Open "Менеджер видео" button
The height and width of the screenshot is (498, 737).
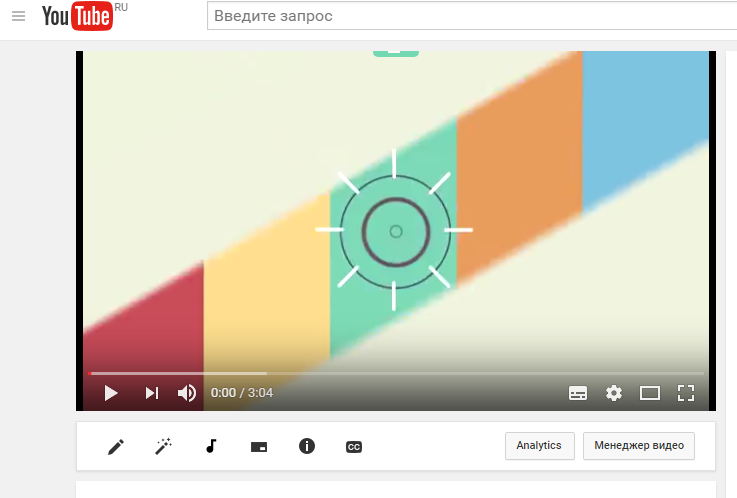(639, 446)
